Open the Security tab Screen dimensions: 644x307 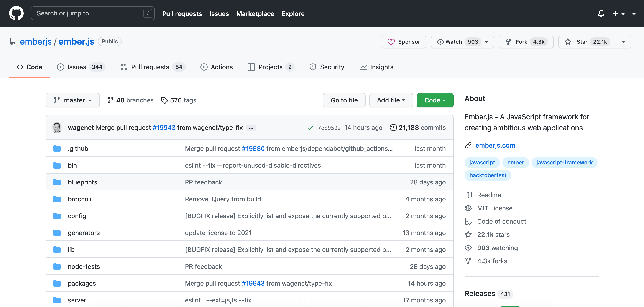327,67
